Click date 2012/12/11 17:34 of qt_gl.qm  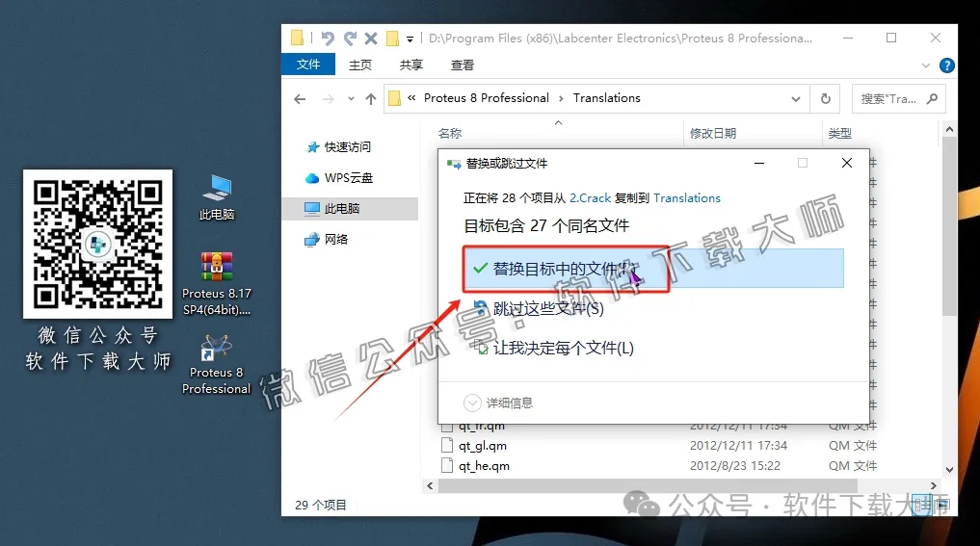738,446
